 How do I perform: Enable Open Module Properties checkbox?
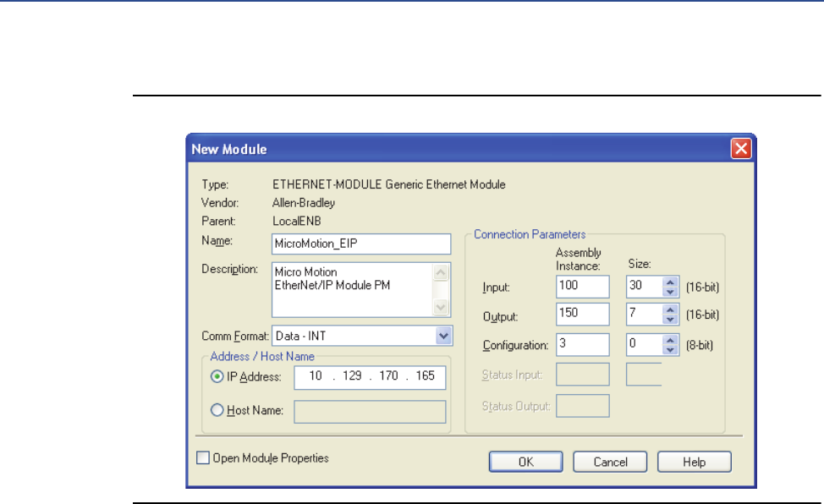(202, 458)
